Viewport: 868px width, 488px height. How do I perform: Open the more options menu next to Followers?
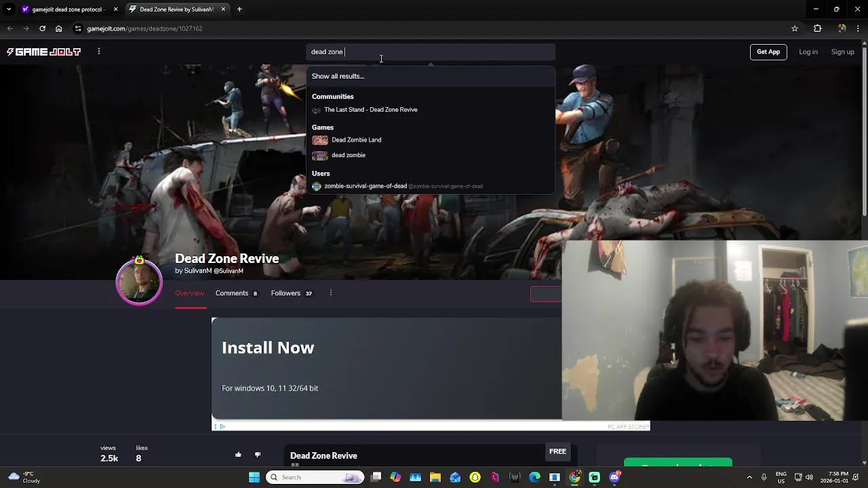(331, 293)
